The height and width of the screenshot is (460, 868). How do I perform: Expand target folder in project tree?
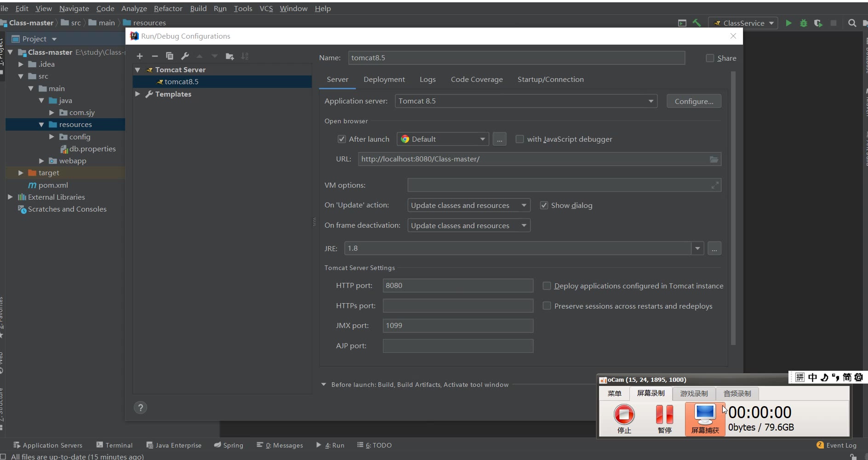[21, 173]
